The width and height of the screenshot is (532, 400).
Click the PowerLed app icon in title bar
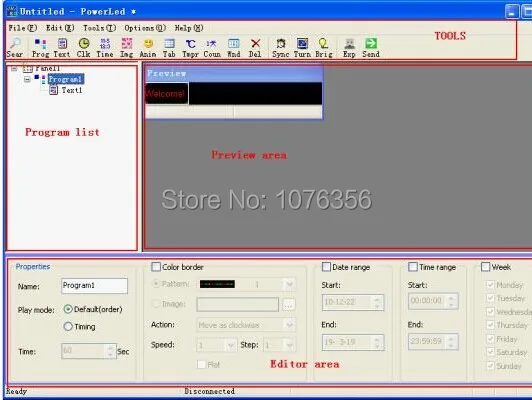(x=12, y=11)
